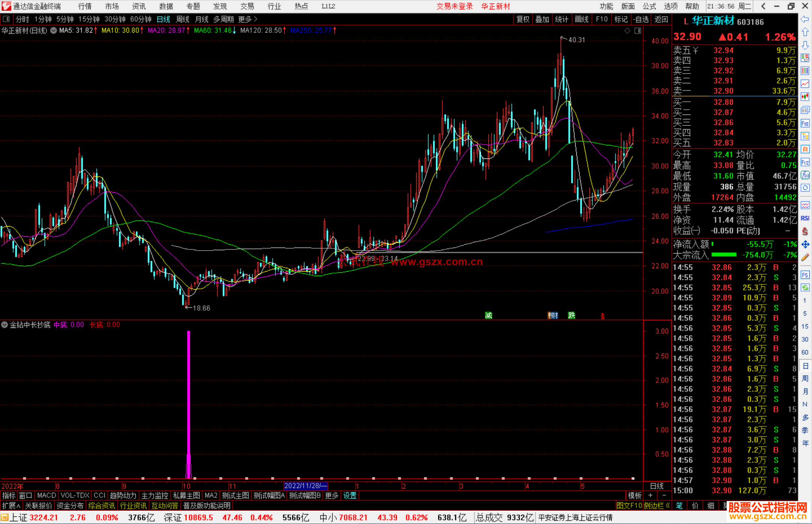Screen dimensions: 812x524
Task: Click the F12 trading sidebar icon
Action: [805, 162]
